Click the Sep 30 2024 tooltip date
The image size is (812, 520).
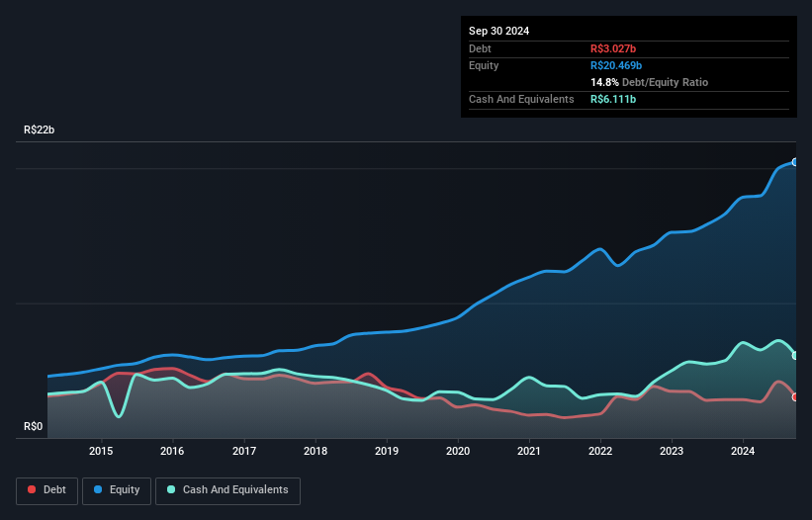coord(498,31)
